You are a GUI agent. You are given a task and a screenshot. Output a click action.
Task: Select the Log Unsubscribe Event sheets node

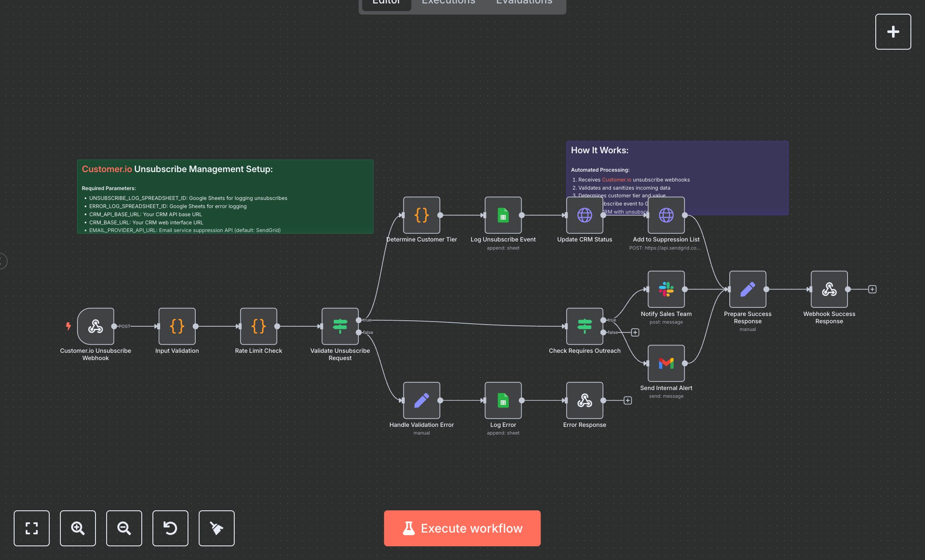[503, 215]
